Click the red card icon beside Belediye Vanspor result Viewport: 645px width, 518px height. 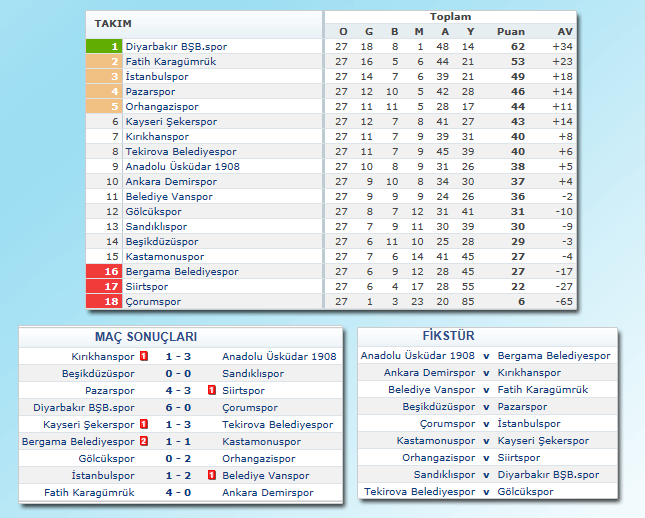(x=212, y=476)
